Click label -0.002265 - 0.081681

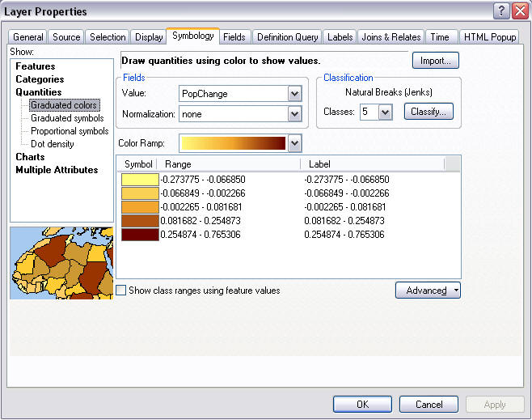[x=345, y=207]
